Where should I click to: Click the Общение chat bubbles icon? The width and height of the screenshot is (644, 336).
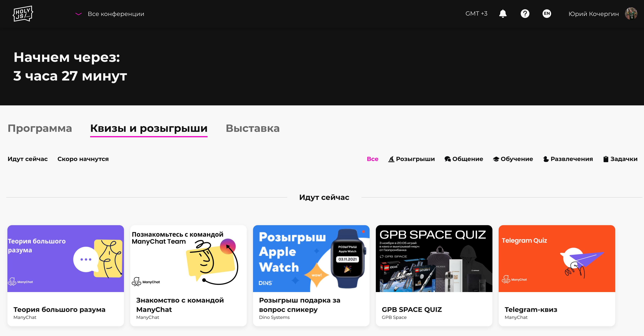coord(448,159)
